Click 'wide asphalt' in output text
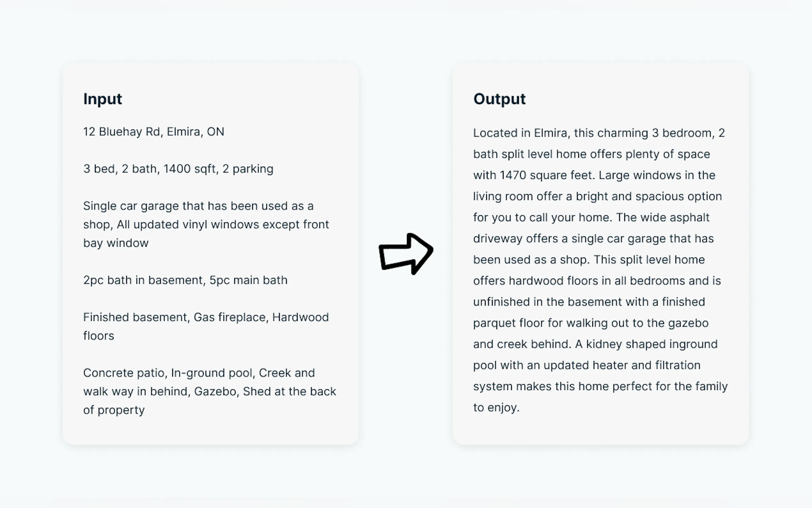 [x=675, y=218]
